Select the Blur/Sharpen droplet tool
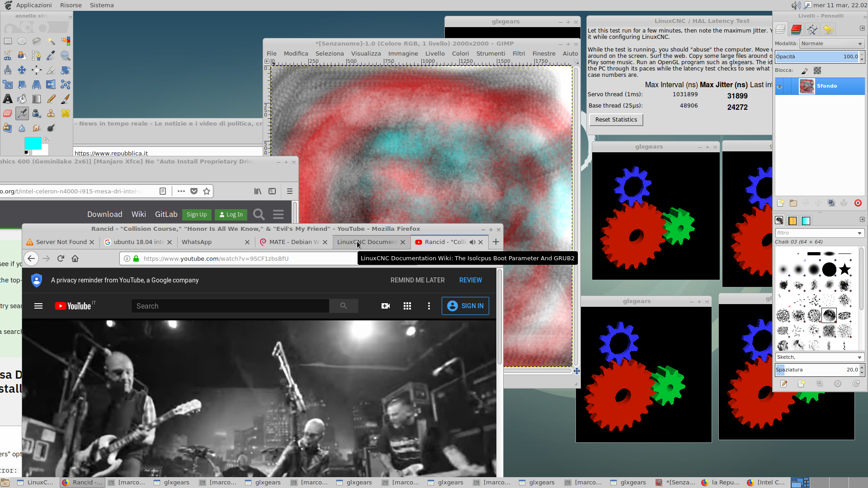Viewport: 868px width, 488px height. [x=22, y=128]
